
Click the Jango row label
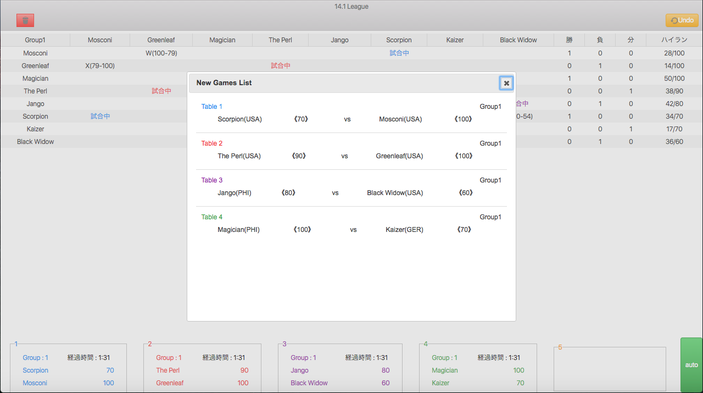tap(35, 104)
